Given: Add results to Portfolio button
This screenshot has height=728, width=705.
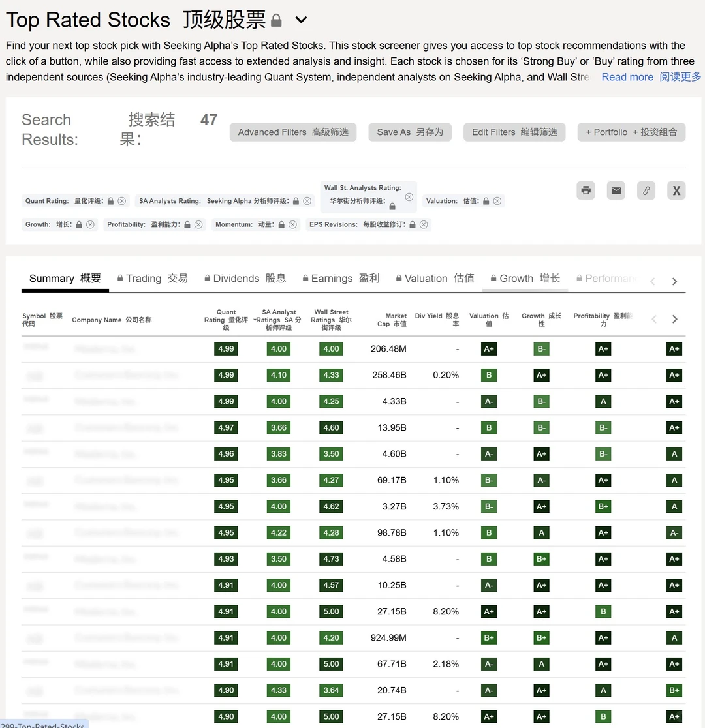Looking at the screenshot, I should pyautogui.click(x=632, y=132).
